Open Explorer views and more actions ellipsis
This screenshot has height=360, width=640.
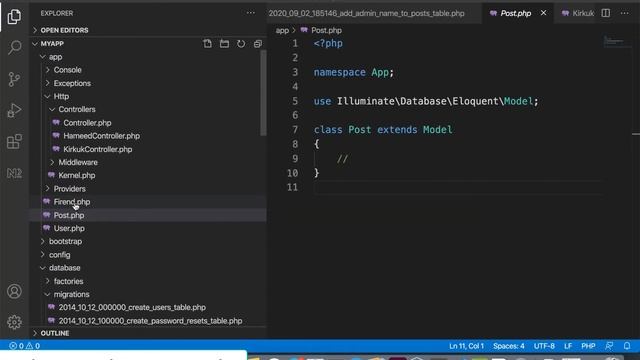(251, 13)
